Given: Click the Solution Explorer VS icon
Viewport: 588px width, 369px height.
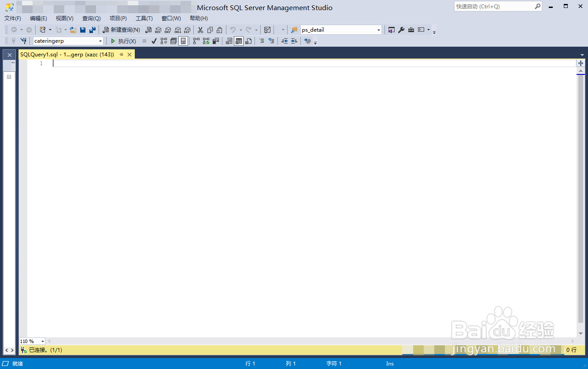Looking at the screenshot, I should pos(391,30).
